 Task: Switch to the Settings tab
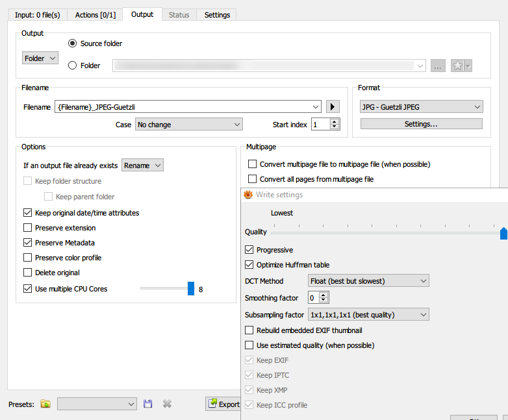tap(217, 15)
